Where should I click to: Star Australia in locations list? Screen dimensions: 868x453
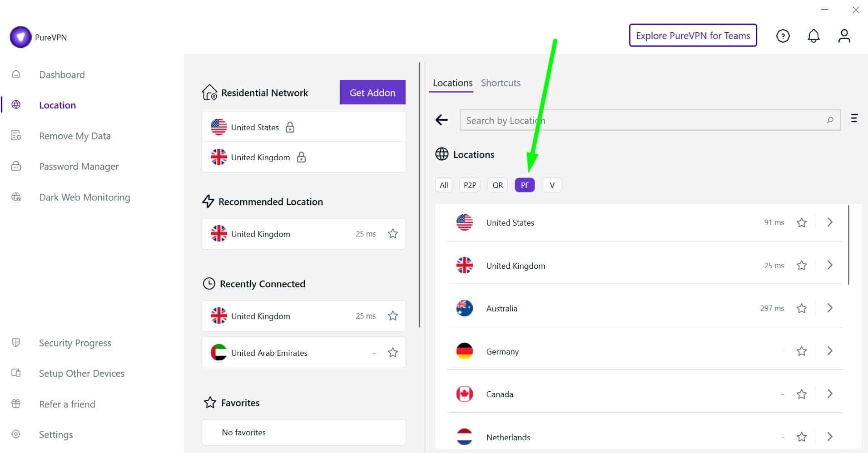click(802, 308)
